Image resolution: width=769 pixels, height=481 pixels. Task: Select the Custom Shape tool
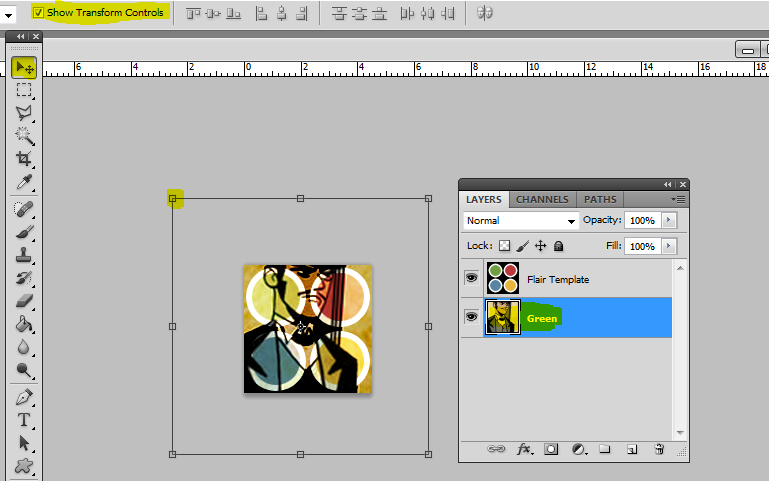tap(24, 466)
